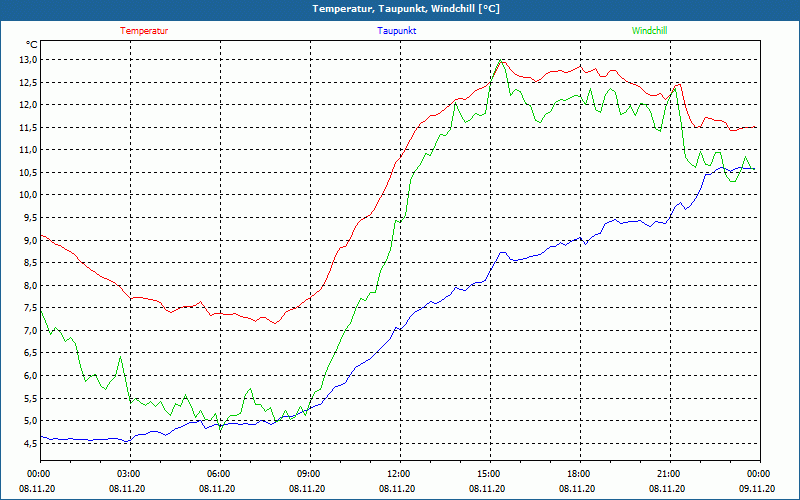The height and width of the screenshot is (500, 800).
Task: Click the "°C" unit label on the y-axis
Action: [x=32, y=45]
